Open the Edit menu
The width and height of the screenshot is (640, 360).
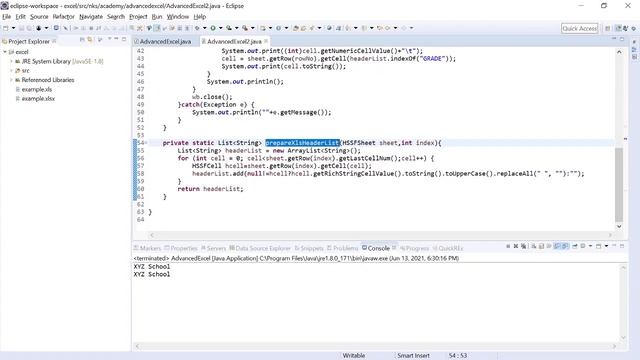coord(20,17)
